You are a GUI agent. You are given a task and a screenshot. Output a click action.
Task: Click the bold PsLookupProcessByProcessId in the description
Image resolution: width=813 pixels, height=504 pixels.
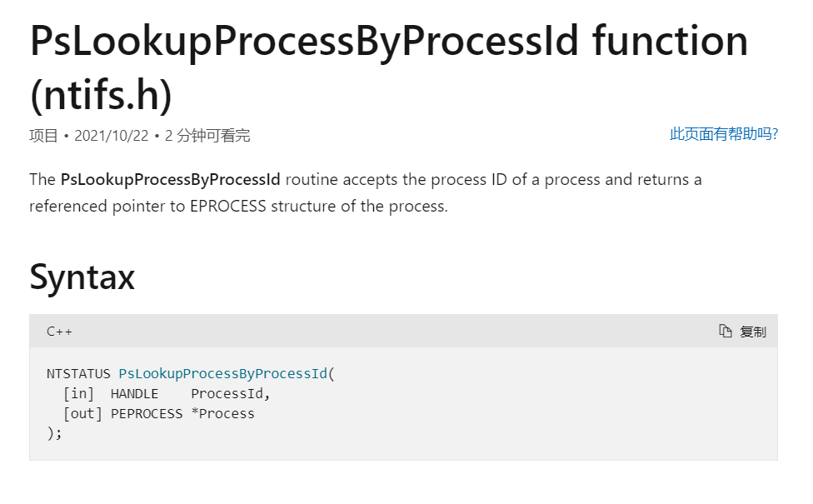point(171,180)
